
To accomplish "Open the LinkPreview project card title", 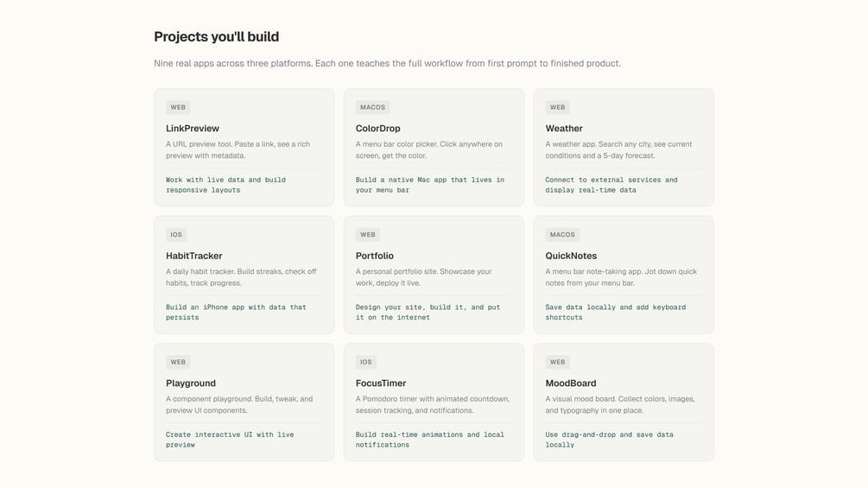I will [193, 129].
